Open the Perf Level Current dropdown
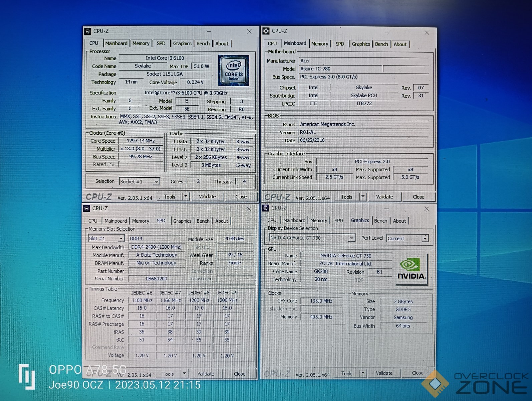 point(425,239)
